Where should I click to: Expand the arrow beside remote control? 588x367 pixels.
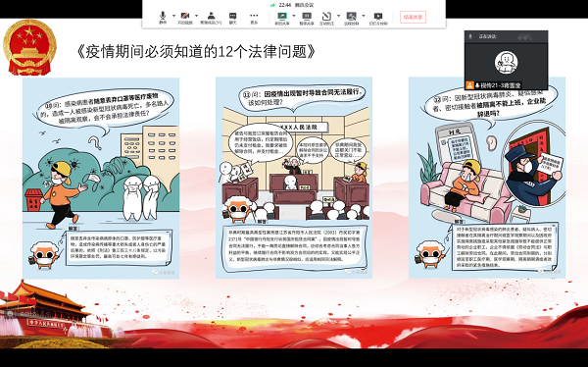coord(363,16)
